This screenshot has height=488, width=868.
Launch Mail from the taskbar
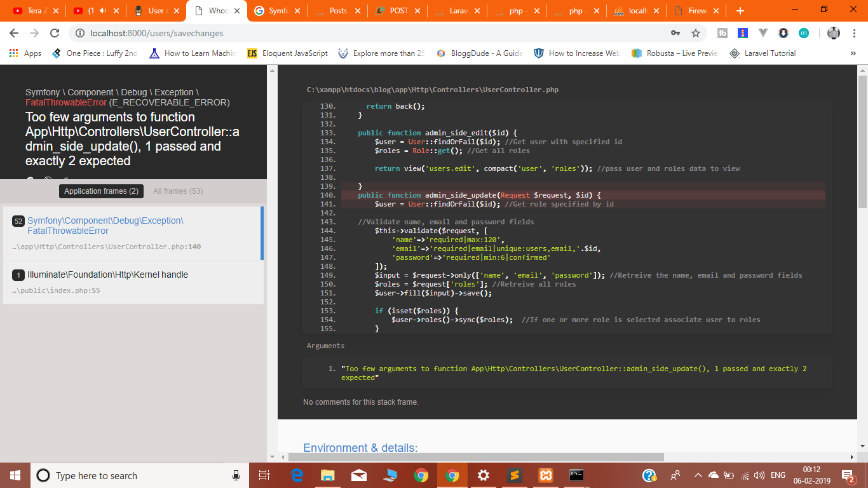[358, 475]
